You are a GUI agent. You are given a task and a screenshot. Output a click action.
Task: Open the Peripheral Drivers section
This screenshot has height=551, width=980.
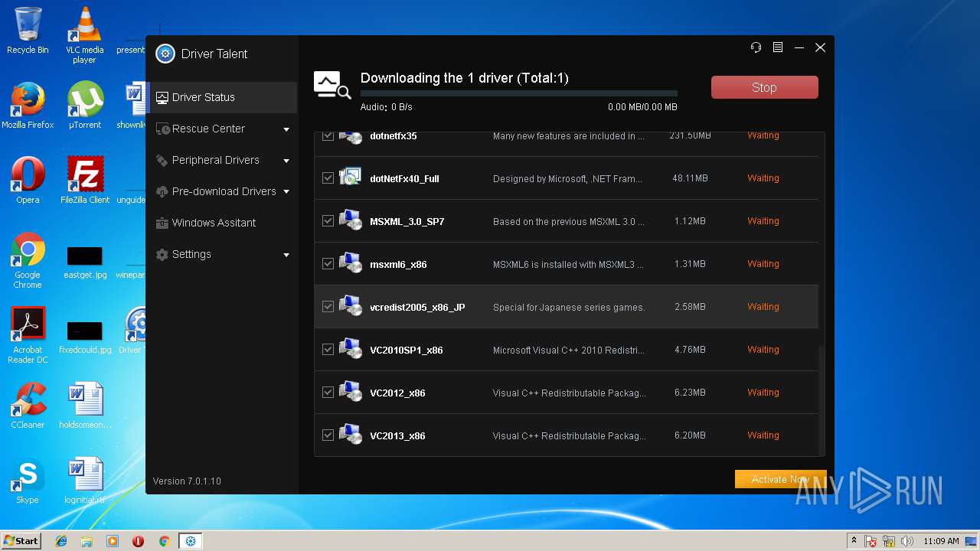[x=221, y=160]
